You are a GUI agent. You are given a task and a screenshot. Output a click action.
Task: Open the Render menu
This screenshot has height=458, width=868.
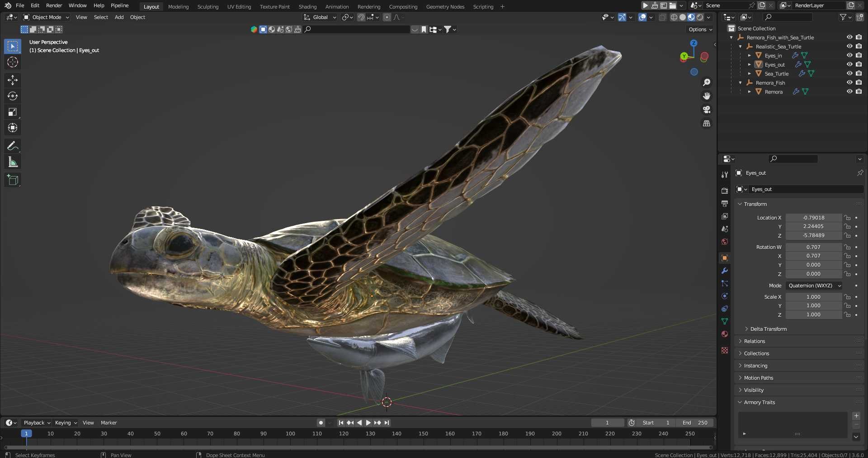click(54, 5)
